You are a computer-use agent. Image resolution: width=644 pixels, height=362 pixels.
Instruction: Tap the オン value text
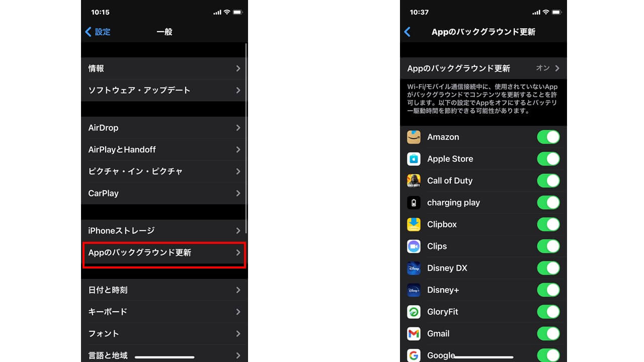pos(543,68)
